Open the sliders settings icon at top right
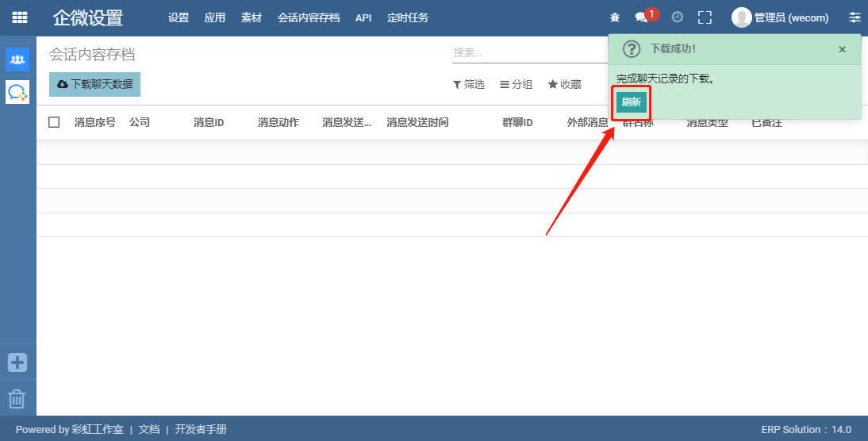The image size is (868, 441). [855, 17]
